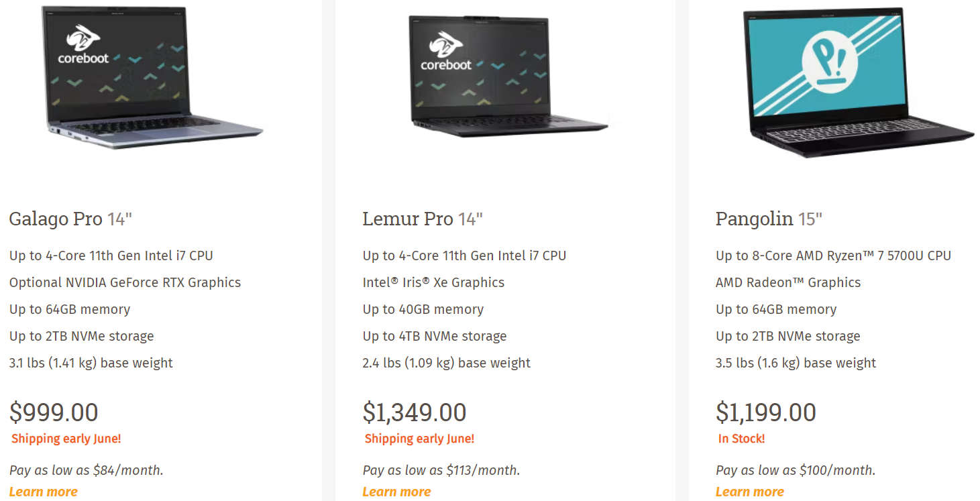Open the Galago Pro 14" title
This screenshot has width=980, height=501.
pyautogui.click(x=70, y=219)
